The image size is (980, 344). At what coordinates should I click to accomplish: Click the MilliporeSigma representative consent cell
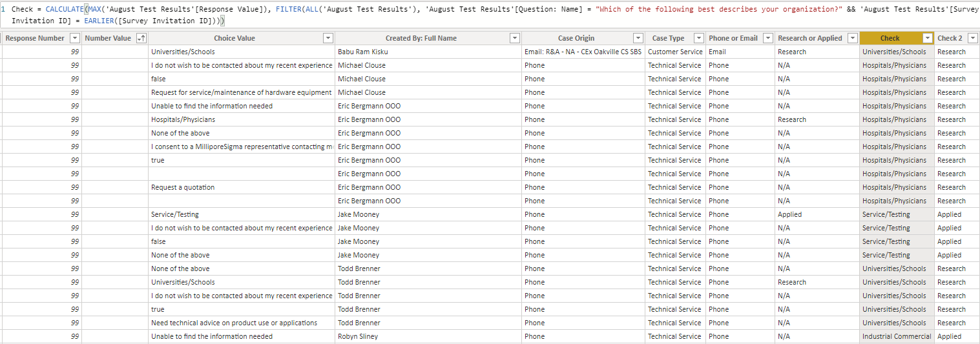point(241,147)
